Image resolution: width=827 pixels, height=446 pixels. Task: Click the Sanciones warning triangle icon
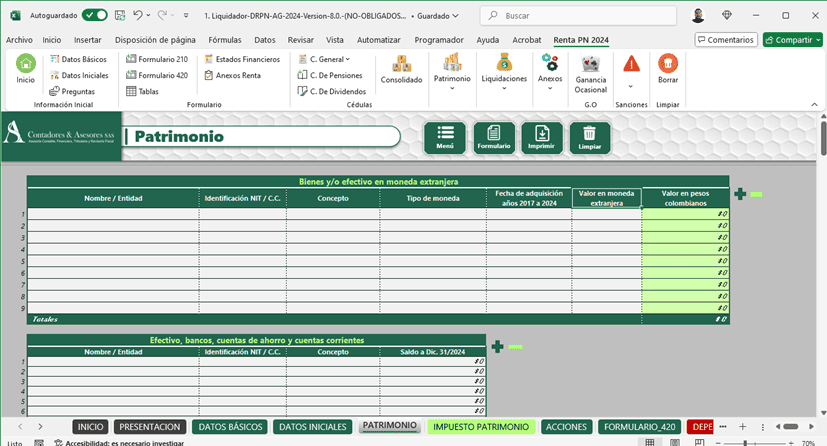click(631, 64)
